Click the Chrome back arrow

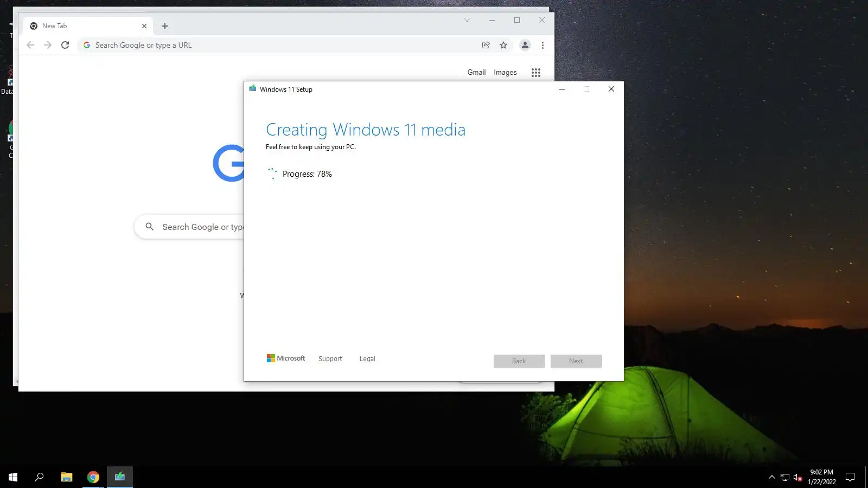30,45
